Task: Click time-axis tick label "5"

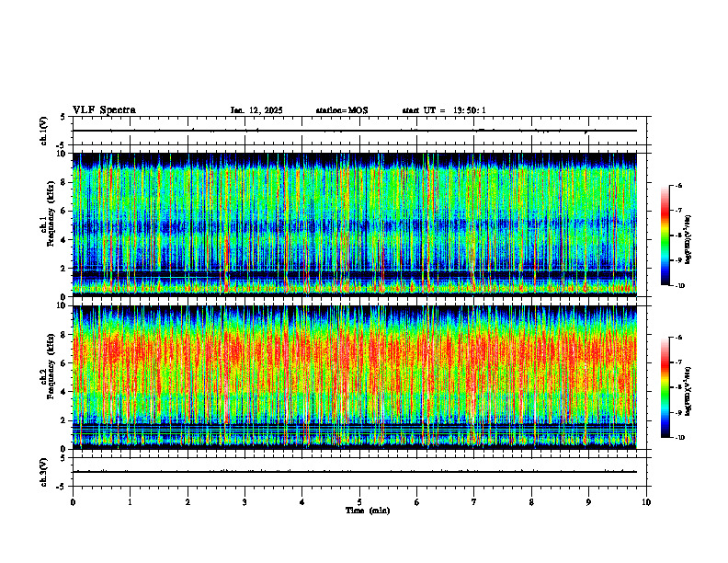Action: pyautogui.click(x=359, y=502)
